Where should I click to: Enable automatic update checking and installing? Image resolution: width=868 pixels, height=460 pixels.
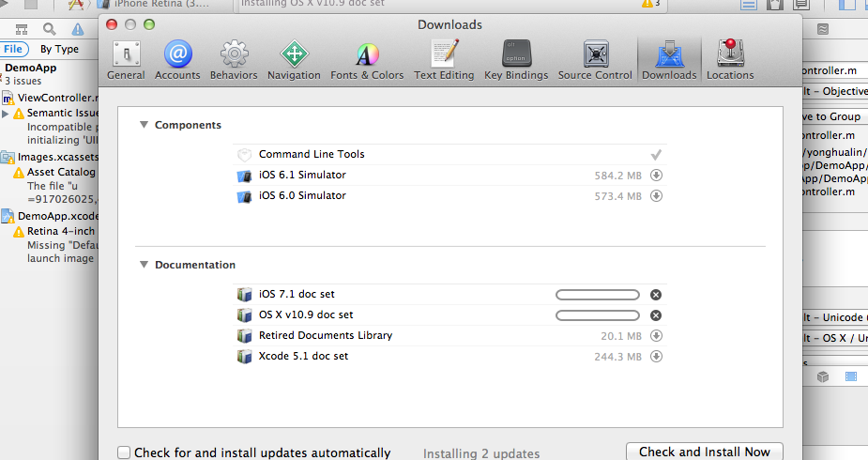pyautogui.click(x=124, y=452)
